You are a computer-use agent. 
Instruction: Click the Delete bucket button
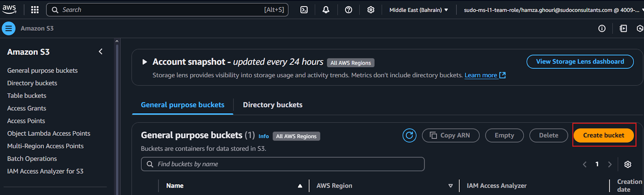(549, 135)
